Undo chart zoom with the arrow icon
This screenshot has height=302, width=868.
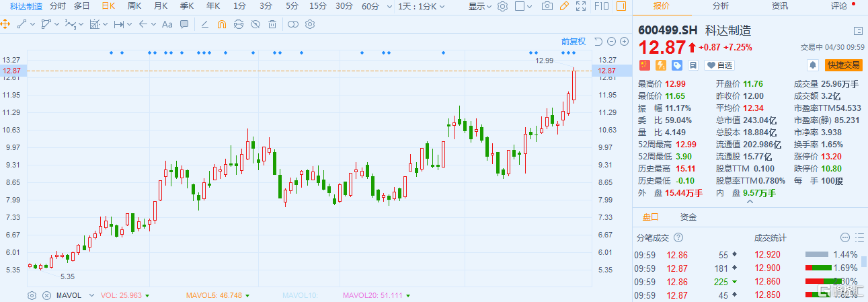[599, 41]
